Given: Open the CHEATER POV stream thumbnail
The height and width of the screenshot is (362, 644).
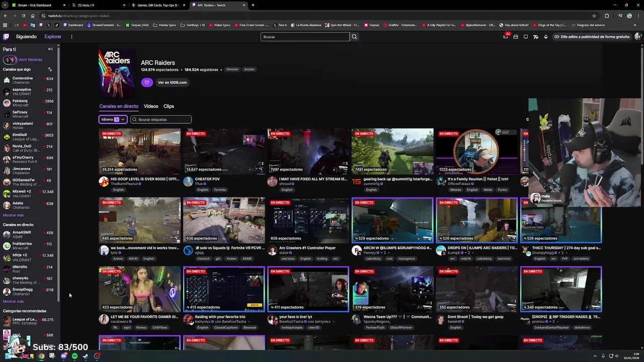Looking at the screenshot, I should tap(224, 151).
